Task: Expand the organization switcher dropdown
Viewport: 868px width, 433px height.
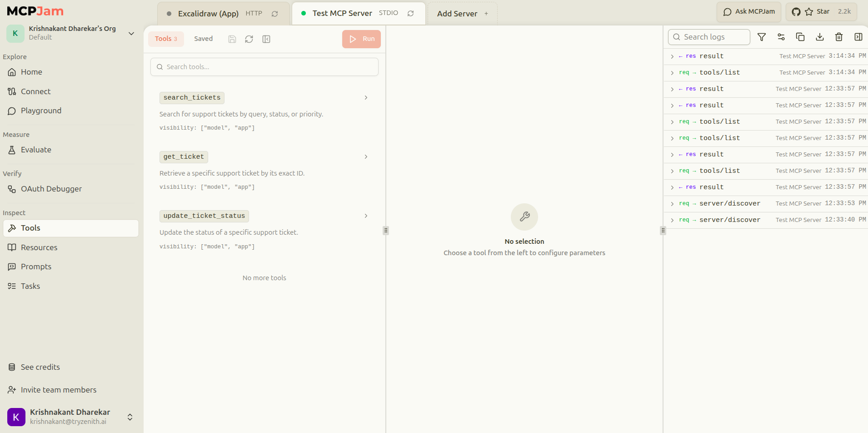Action: (131, 33)
